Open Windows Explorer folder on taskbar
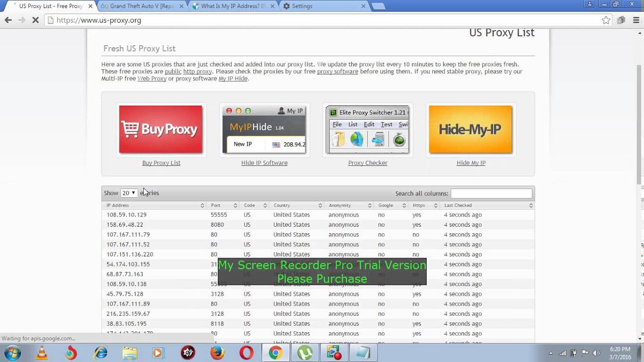 129,353
